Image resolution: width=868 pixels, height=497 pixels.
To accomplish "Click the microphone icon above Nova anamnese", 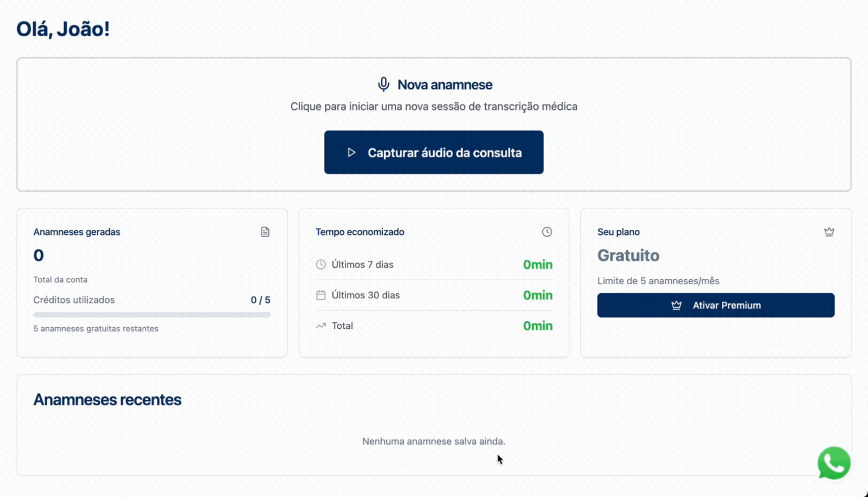I will 383,83.
